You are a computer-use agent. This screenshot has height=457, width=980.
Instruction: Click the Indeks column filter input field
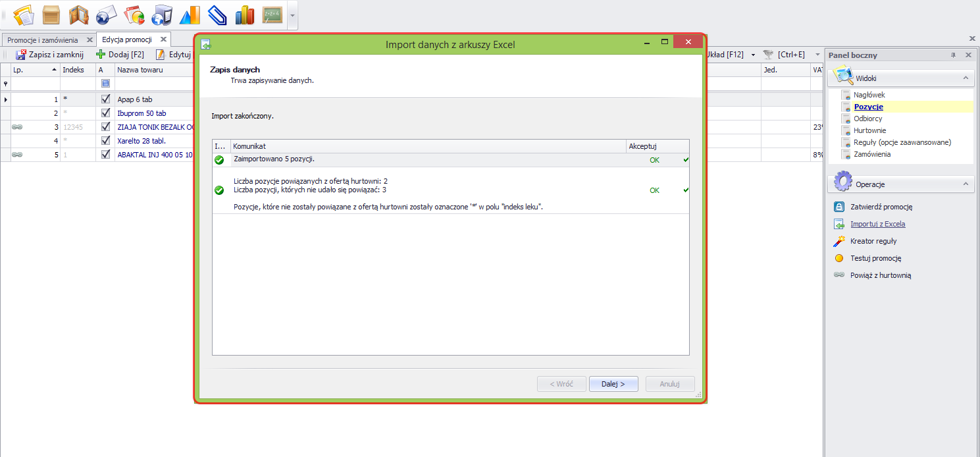click(78, 84)
